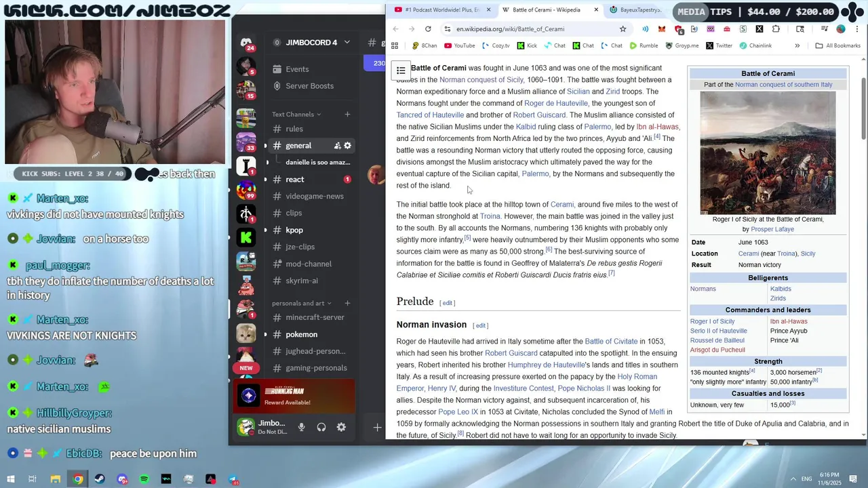
Task: Open the Twitter bookmark
Action: 719,45
